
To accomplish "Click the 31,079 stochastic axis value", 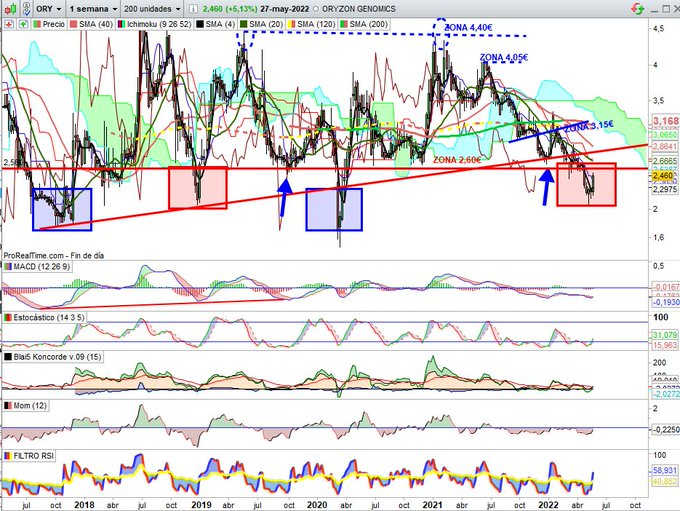I will click(664, 335).
